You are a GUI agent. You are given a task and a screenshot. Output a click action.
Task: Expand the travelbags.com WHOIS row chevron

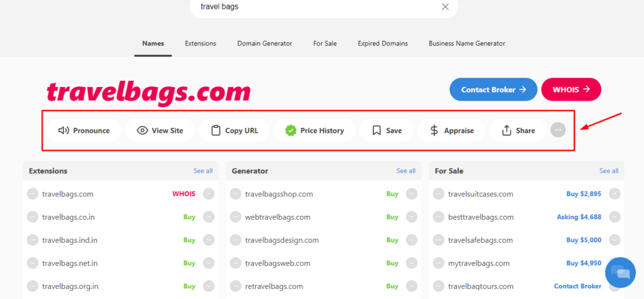pos(209,194)
